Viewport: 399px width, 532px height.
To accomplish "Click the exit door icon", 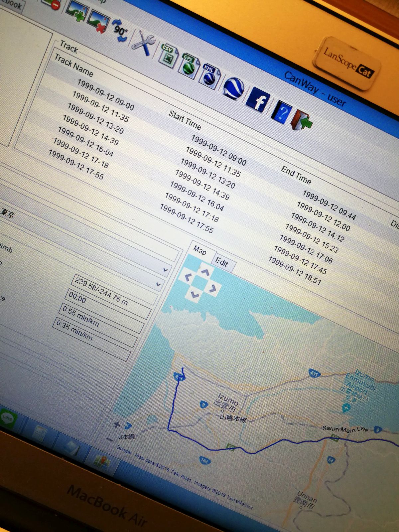I will tap(301, 120).
